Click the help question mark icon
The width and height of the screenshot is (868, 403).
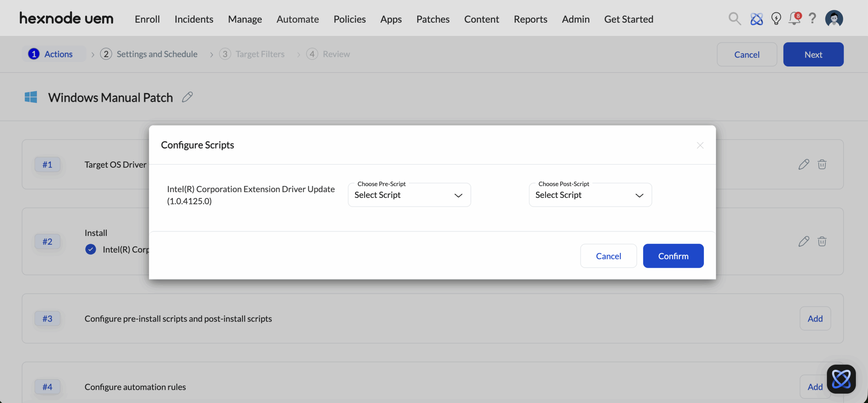(812, 18)
